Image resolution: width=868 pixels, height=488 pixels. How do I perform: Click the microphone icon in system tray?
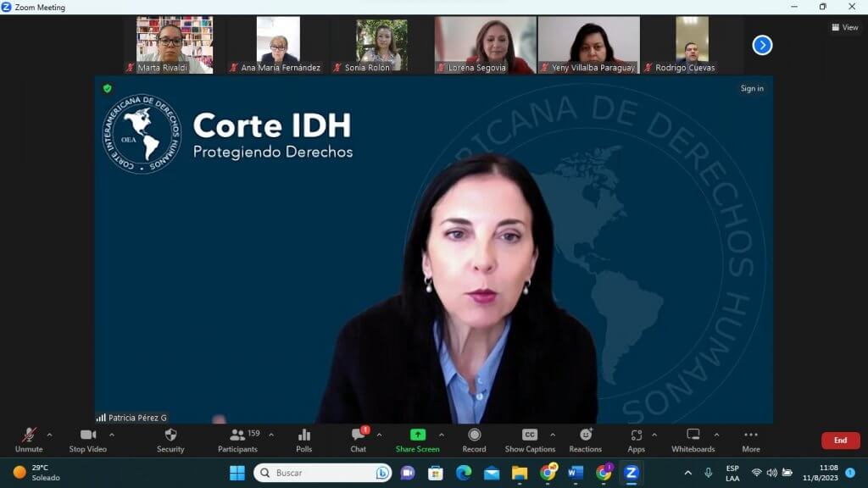point(709,473)
